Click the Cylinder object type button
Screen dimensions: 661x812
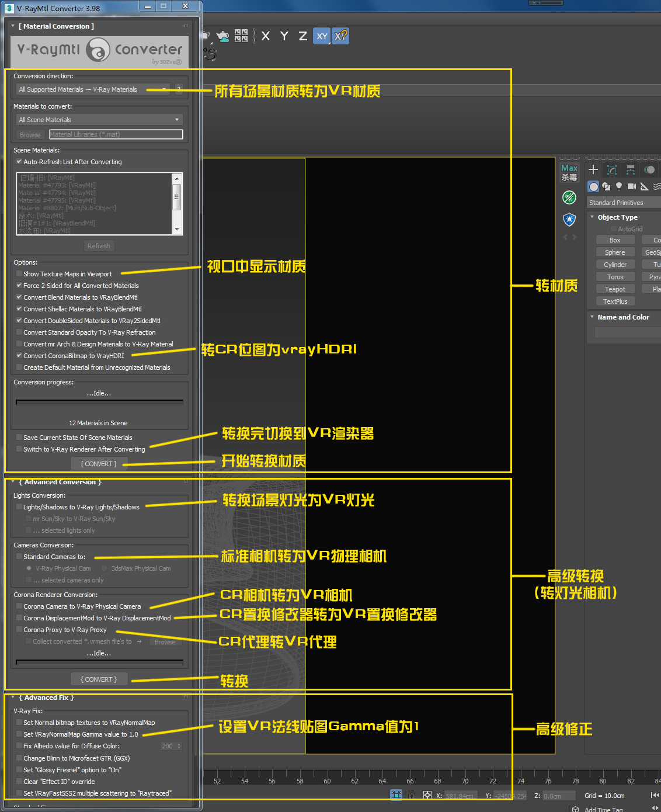[x=615, y=265]
